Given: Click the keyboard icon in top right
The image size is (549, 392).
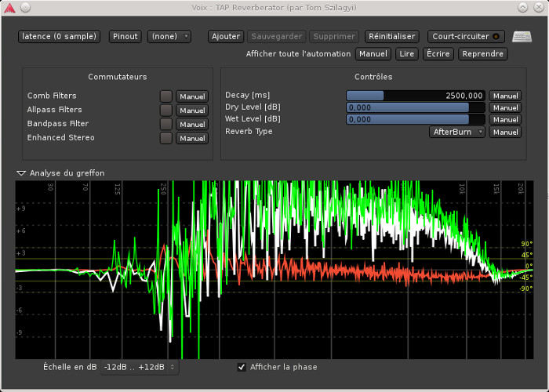Looking at the screenshot, I should pyautogui.click(x=522, y=36).
